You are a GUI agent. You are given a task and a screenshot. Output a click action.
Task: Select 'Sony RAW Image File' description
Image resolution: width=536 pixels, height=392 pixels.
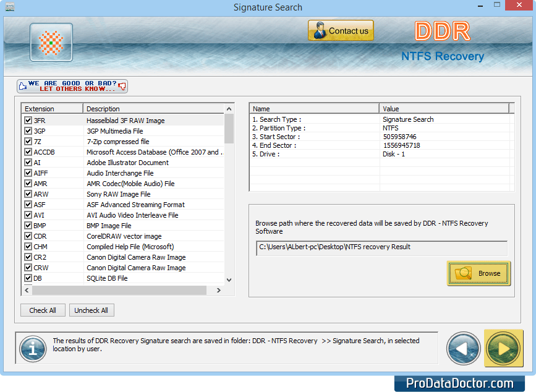point(118,194)
